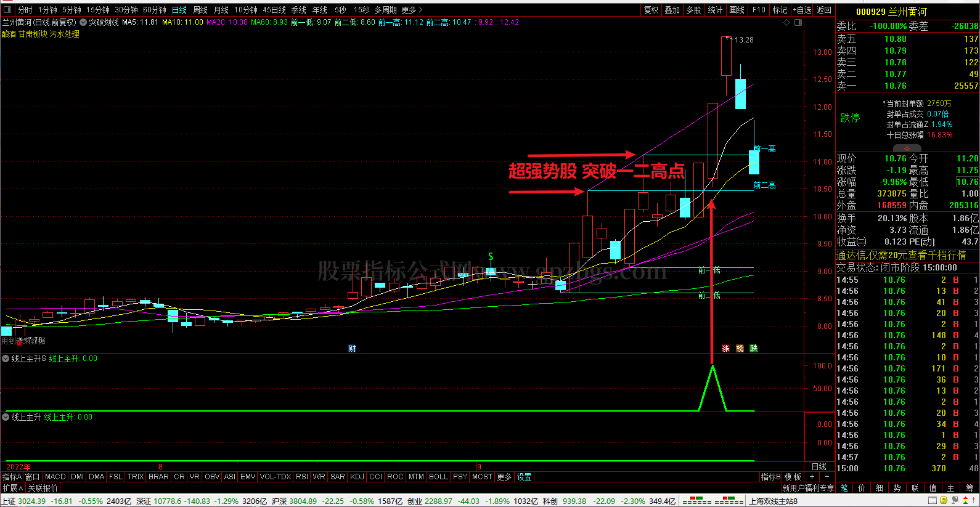Add stock via +自选 button
This screenshot has height=507, width=980.
802,10
